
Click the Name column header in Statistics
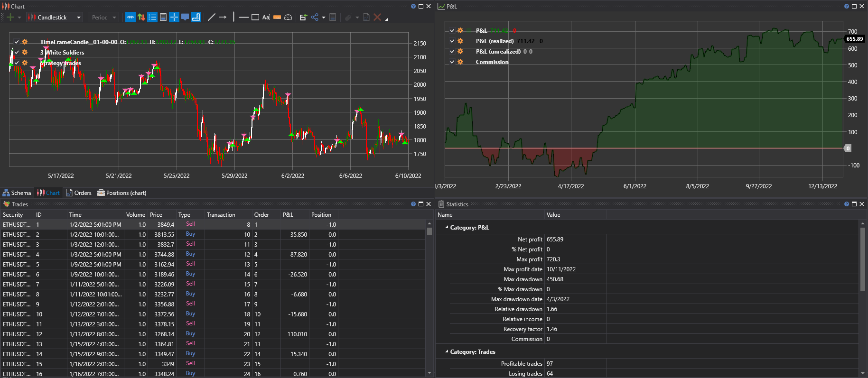[490, 214]
